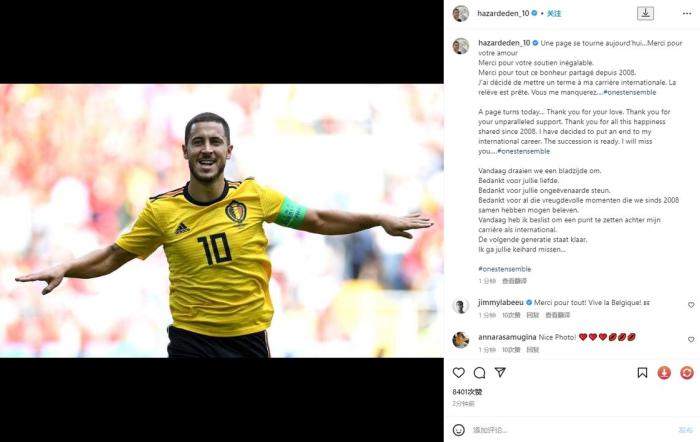Open the three-dot more options menu

click(x=687, y=14)
